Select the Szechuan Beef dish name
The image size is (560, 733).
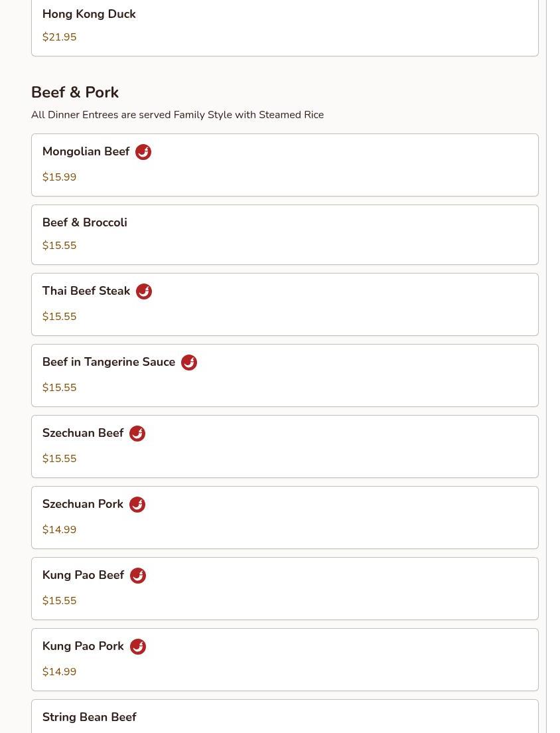[83, 434]
